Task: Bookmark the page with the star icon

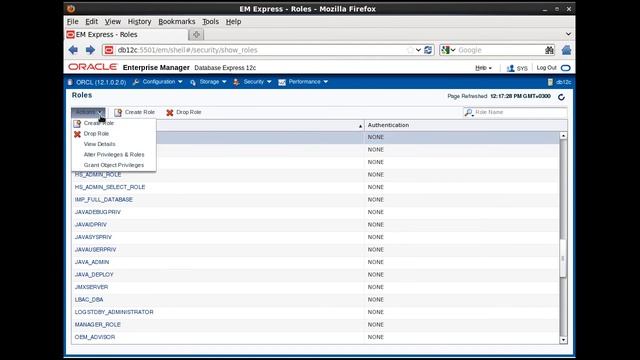Action: coord(410,50)
